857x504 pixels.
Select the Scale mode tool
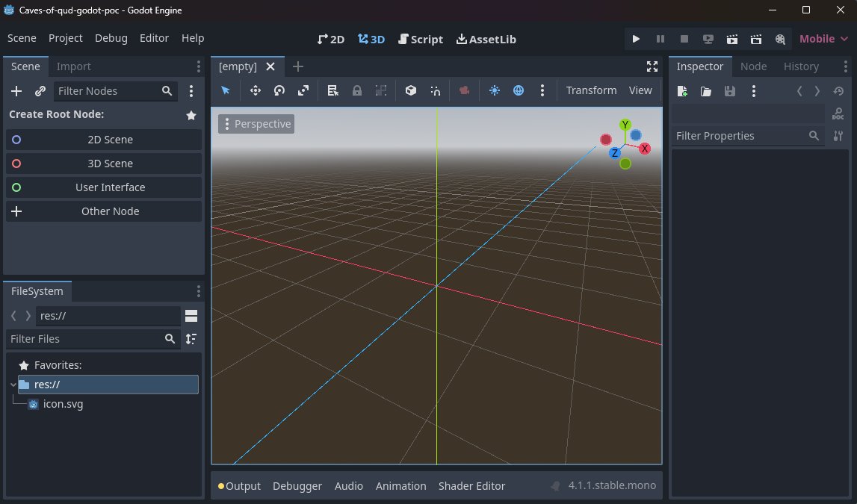(x=303, y=90)
